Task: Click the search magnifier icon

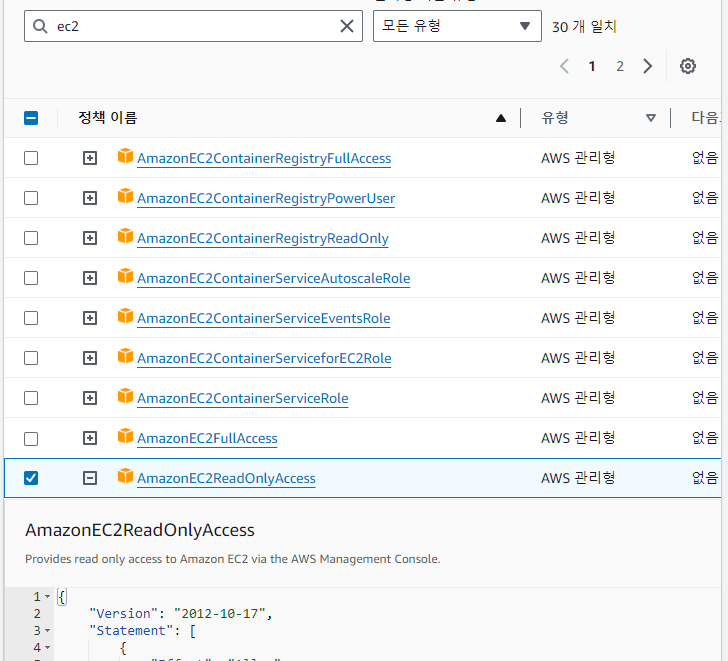Action: (x=40, y=26)
